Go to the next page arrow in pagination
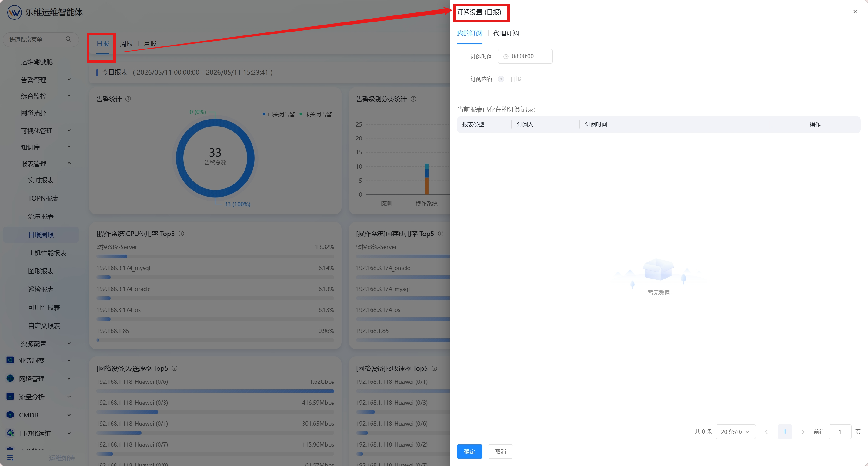This screenshot has height=466, width=868. tap(803, 432)
